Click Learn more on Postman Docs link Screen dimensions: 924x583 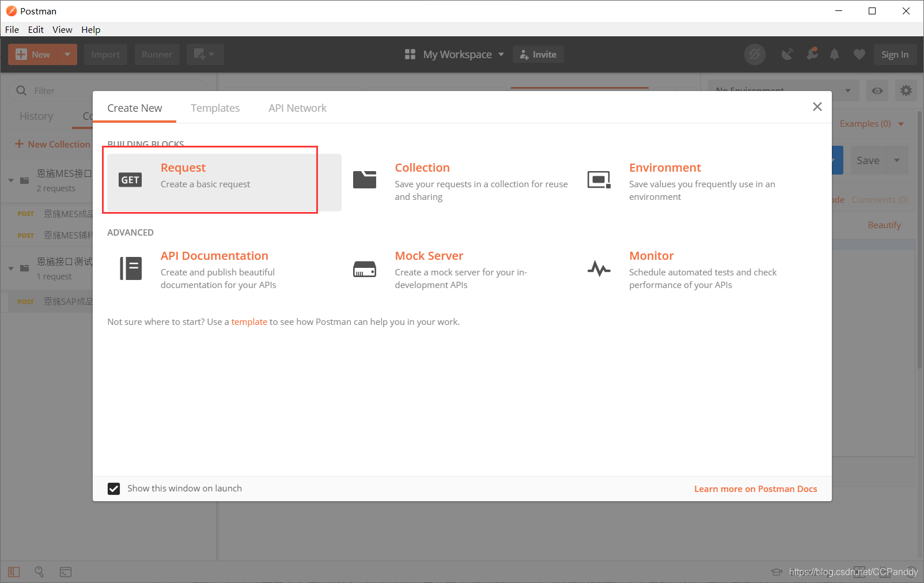[755, 489]
